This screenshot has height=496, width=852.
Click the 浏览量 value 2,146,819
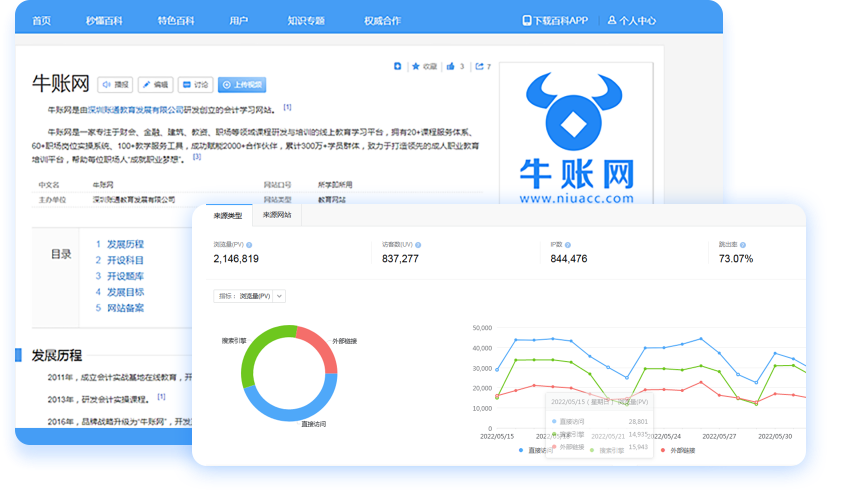(236, 259)
